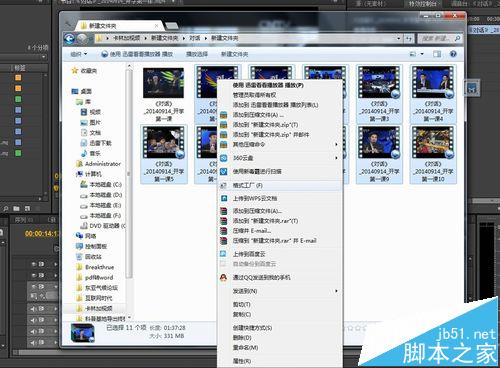
Task: Choose 添加到 "新建文件夹.rar"(T)
Action: (x=265, y=221)
